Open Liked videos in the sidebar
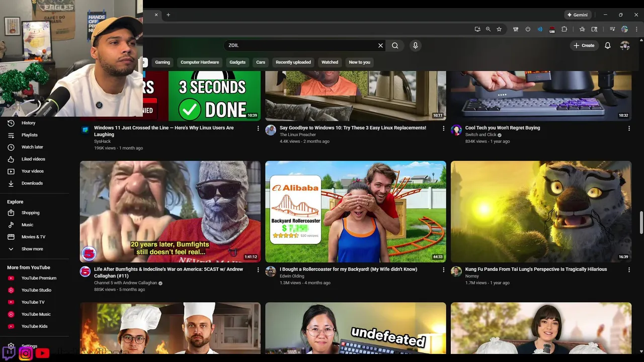Viewport: 644px width, 362px height. [x=34, y=159]
